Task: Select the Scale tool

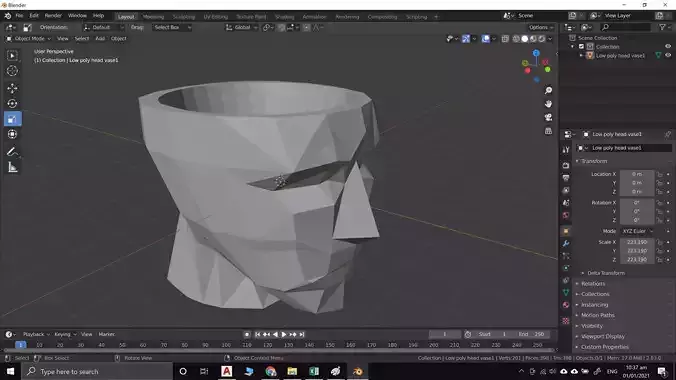Action: pos(12,119)
